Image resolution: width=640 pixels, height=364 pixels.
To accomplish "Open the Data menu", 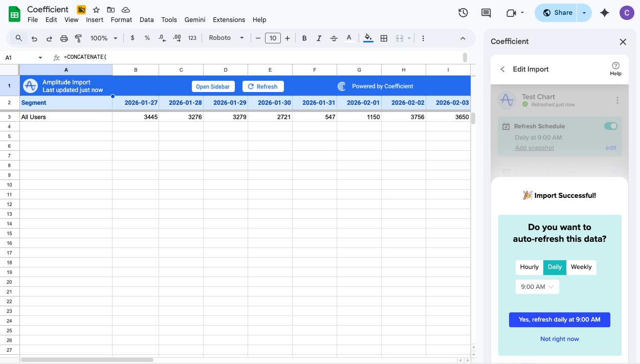I will coord(146,19).
